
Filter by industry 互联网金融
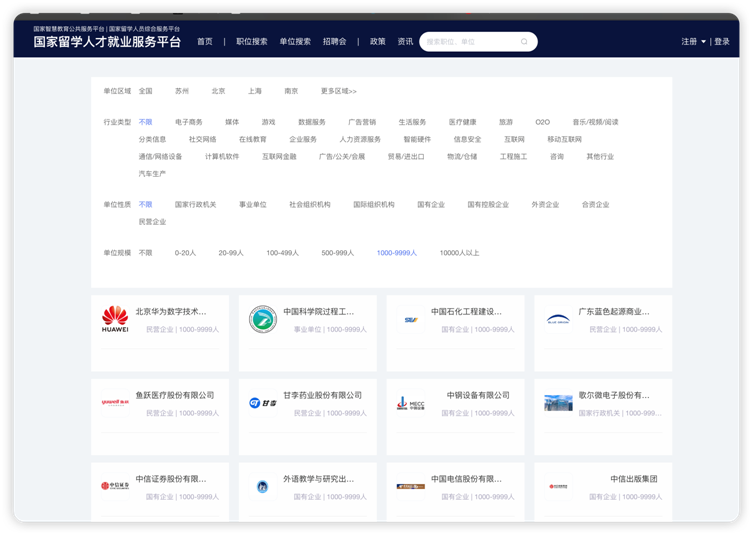coord(279,157)
